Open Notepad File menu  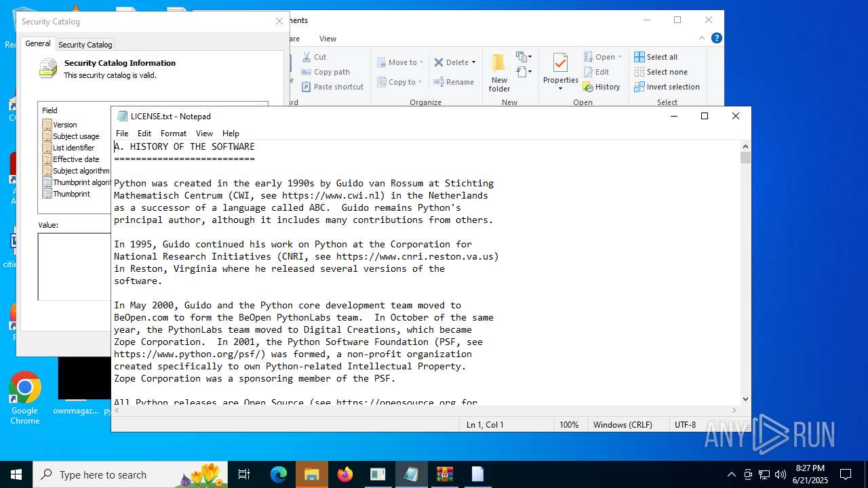[x=122, y=134]
